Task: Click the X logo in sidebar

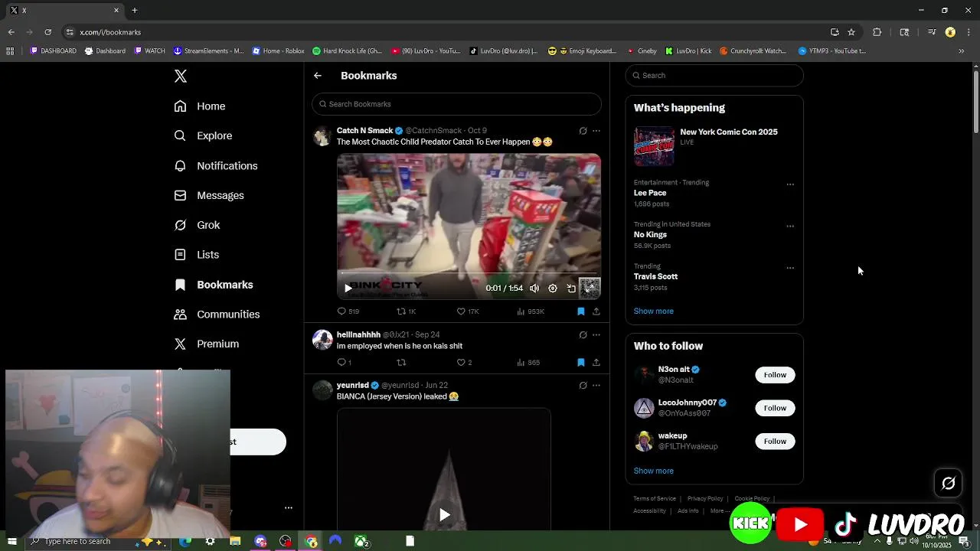Action: tap(181, 76)
